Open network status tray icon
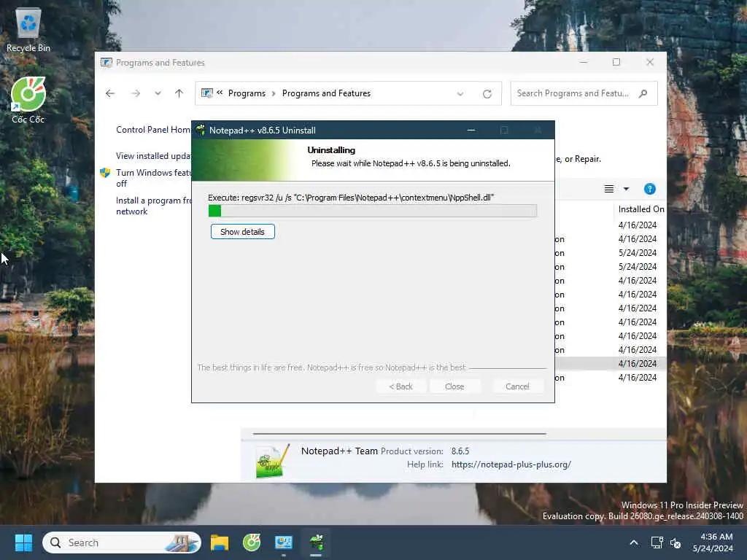Viewport: 747px width, 560px height. click(x=657, y=542)
